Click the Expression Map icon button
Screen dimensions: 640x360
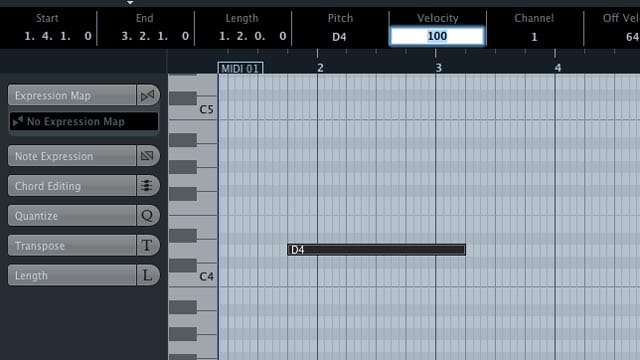coord(148,96)
